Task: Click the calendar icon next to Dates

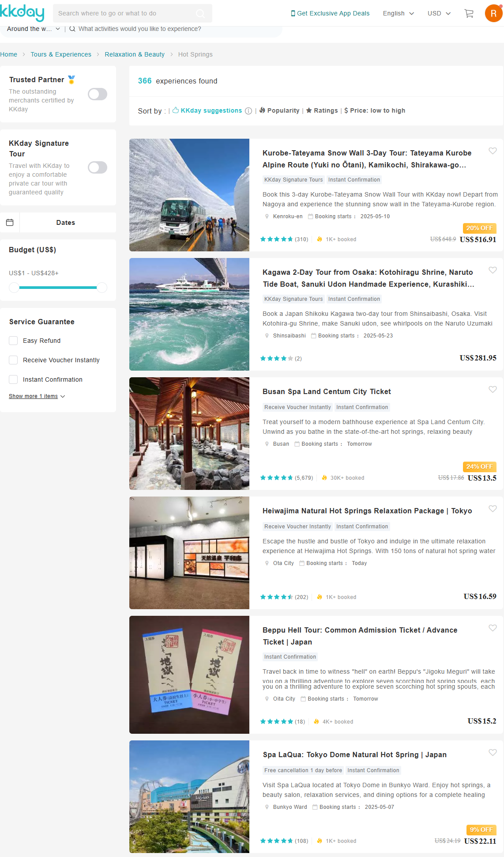Action: point(10,222)
